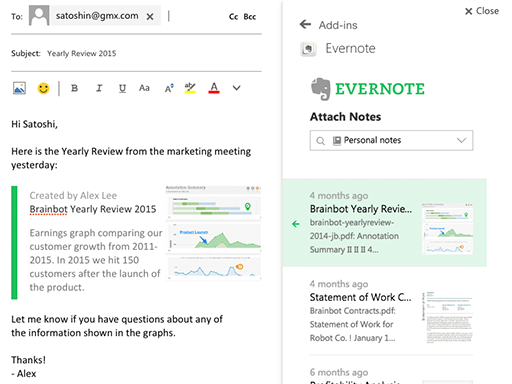Toggle underline formatting

coord(122,88)
